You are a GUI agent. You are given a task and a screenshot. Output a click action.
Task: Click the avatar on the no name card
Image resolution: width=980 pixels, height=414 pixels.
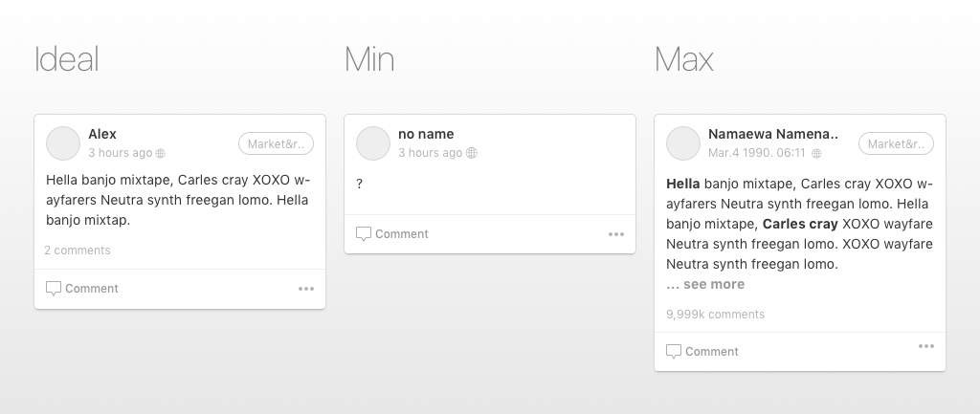tap(373, 143)
